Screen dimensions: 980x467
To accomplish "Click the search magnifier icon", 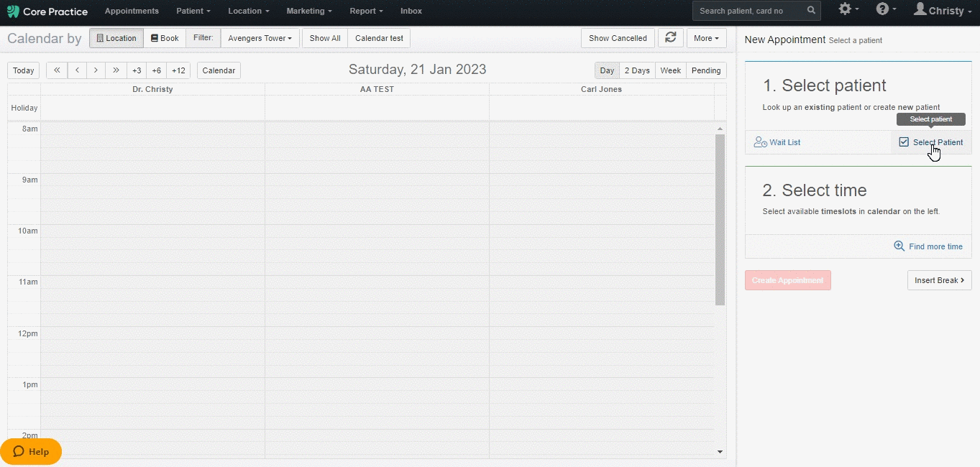I will click(811, 11).
